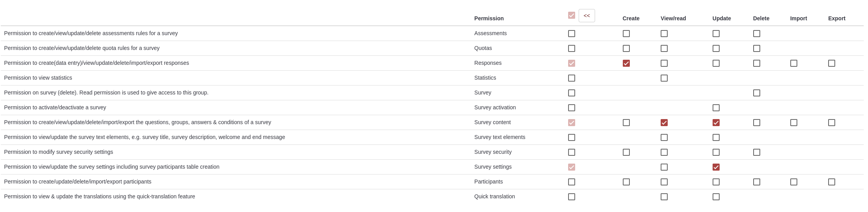Check Survey Delete permission
The image size is (868, 212).
[x=756, y=93]
